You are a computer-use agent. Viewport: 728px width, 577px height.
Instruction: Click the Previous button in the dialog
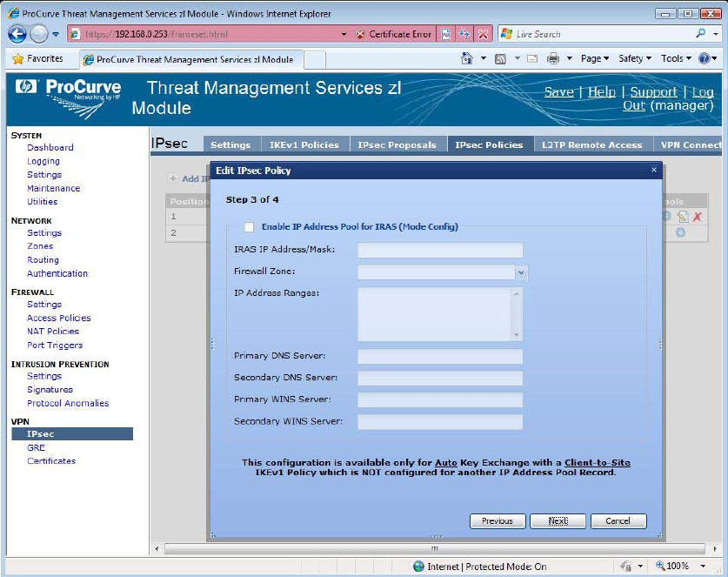click(498, 520)
